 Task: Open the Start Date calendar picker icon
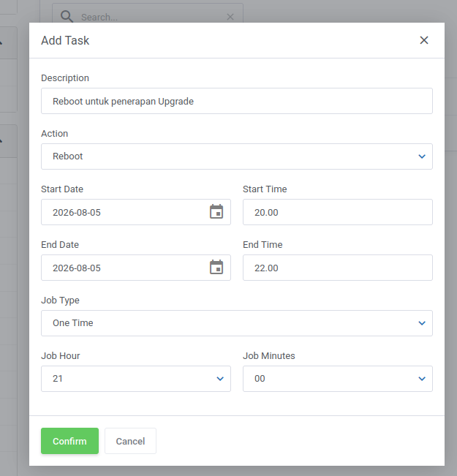[216, 211]
